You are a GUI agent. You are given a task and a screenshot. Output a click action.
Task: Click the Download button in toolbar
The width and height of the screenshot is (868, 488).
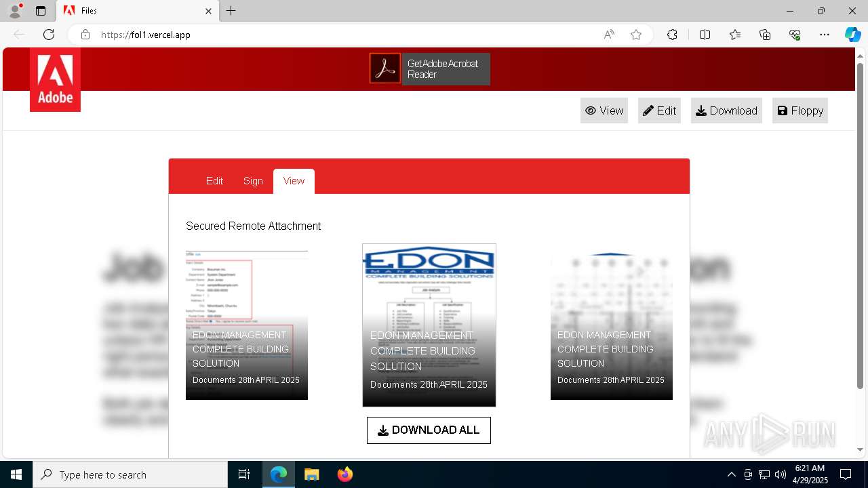pyautogui.click(x=726, y=110)
